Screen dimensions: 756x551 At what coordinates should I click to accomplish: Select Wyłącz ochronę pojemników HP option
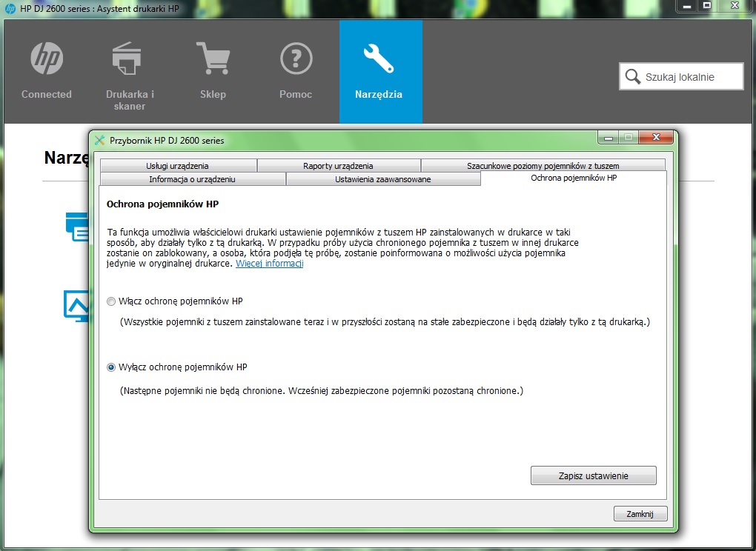coord(111,367)
